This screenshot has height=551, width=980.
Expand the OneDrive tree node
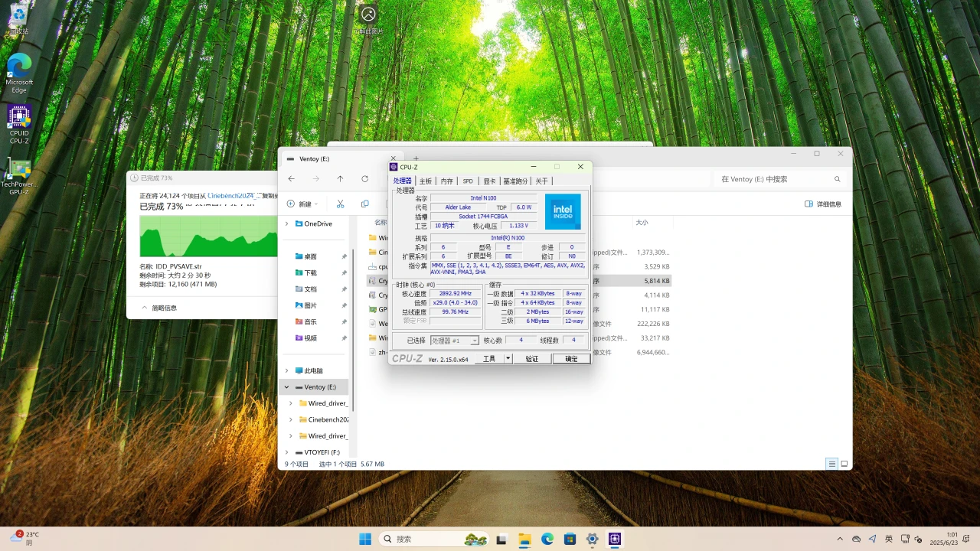287,223
